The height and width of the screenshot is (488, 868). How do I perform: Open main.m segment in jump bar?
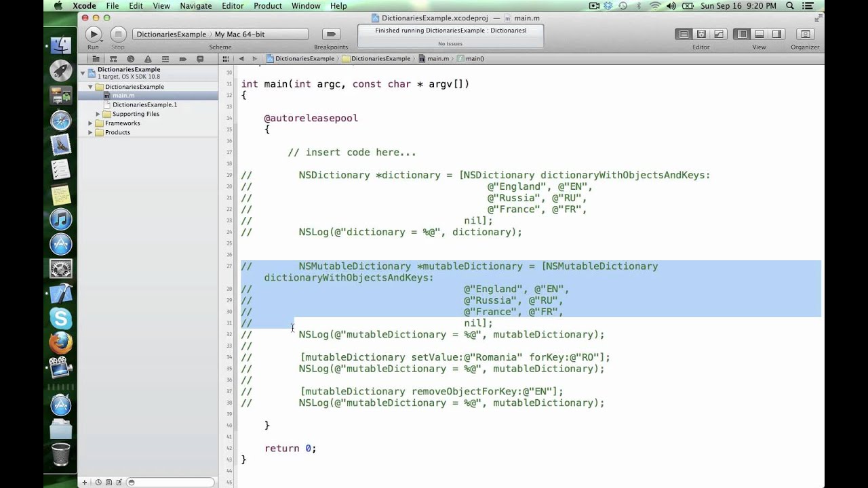click(x=434, y=59)
